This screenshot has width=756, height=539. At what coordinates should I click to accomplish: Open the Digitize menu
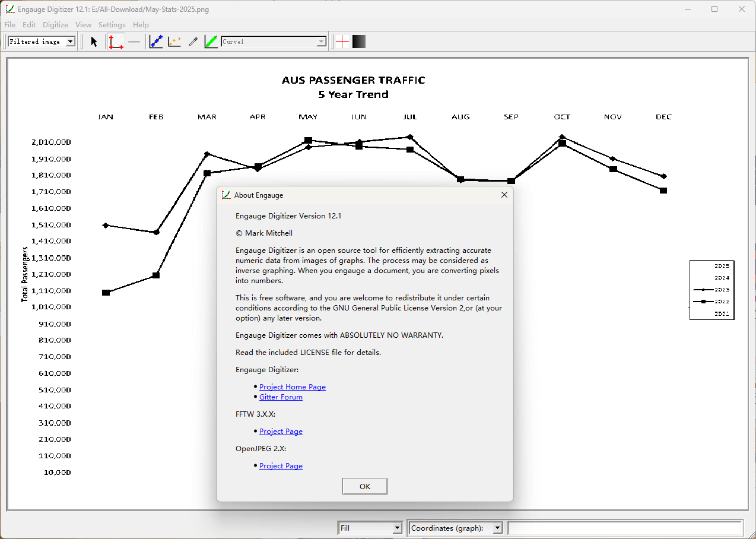point(55,25)
